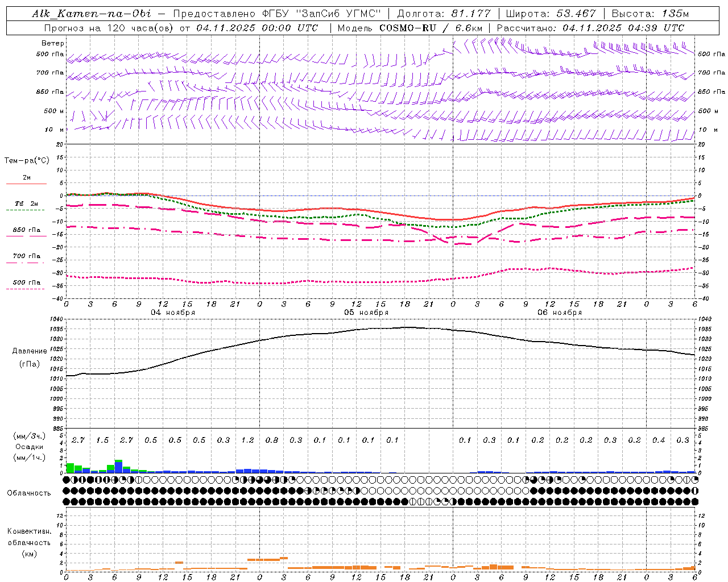The width and height of the screenshot is (728, 582).
Task: Click the (км) unit under convective cloud label
Action: [x=29, y=554]
